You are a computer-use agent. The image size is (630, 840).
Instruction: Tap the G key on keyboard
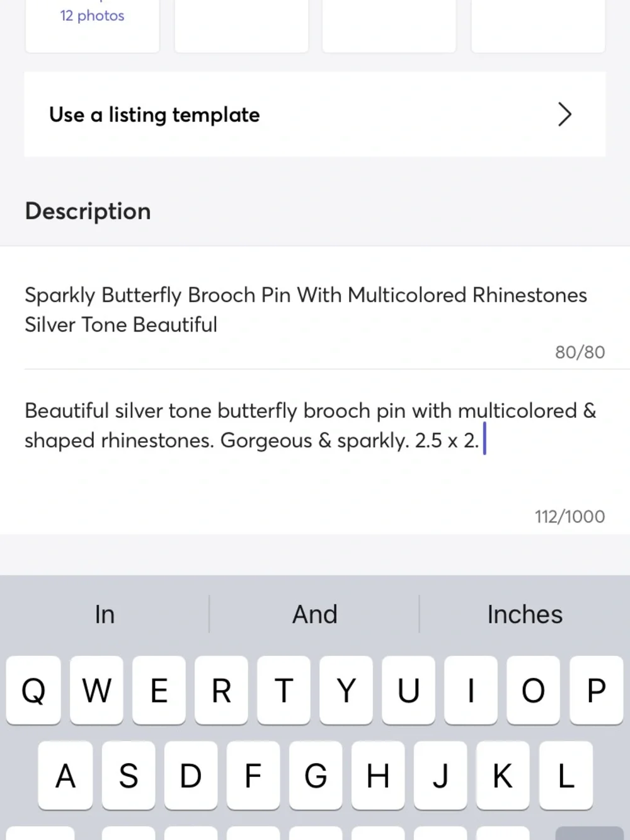(x=315, y=775)
